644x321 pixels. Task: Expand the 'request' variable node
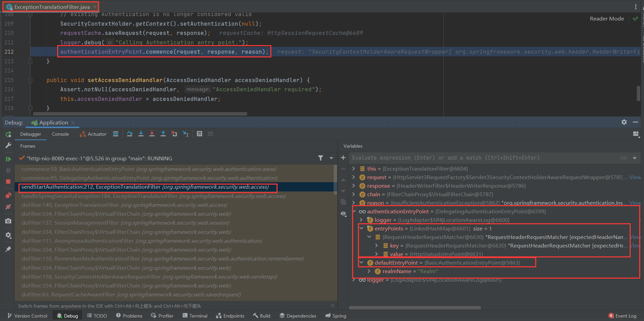point(354,177)
